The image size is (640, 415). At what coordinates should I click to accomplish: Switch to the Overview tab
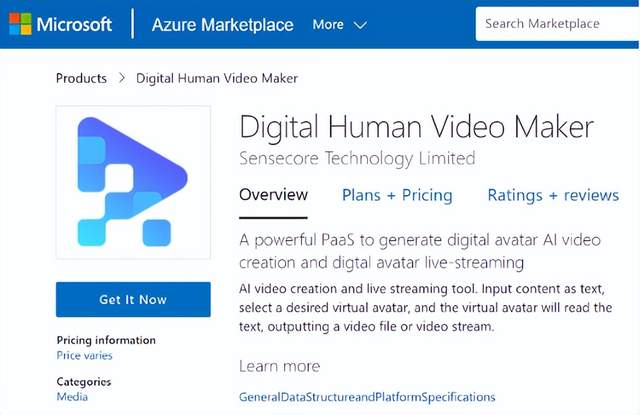click(x=273, y=195)
